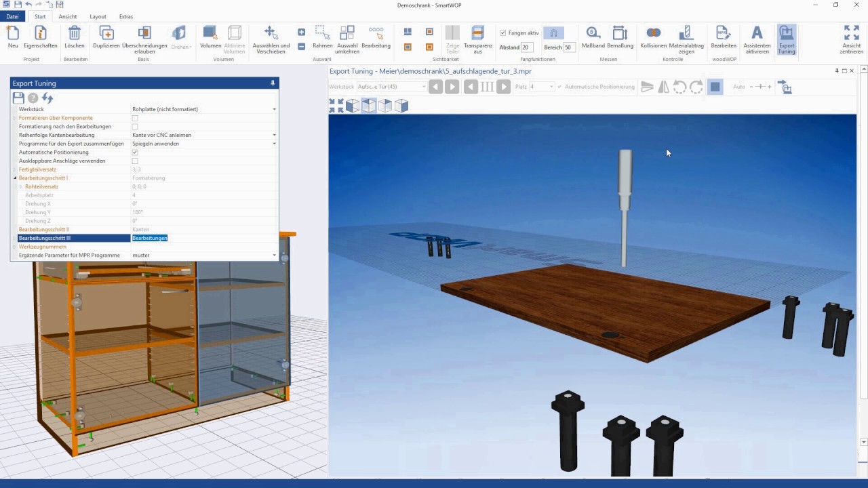Image resolution: width=868 pixels, height=488 pixels.
Task: Click the Materialabtrag zeigen button
Action: point(686,40)
